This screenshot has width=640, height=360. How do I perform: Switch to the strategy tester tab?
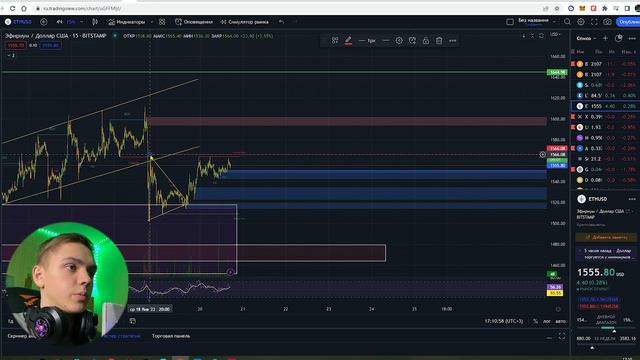tap(122, 336)
